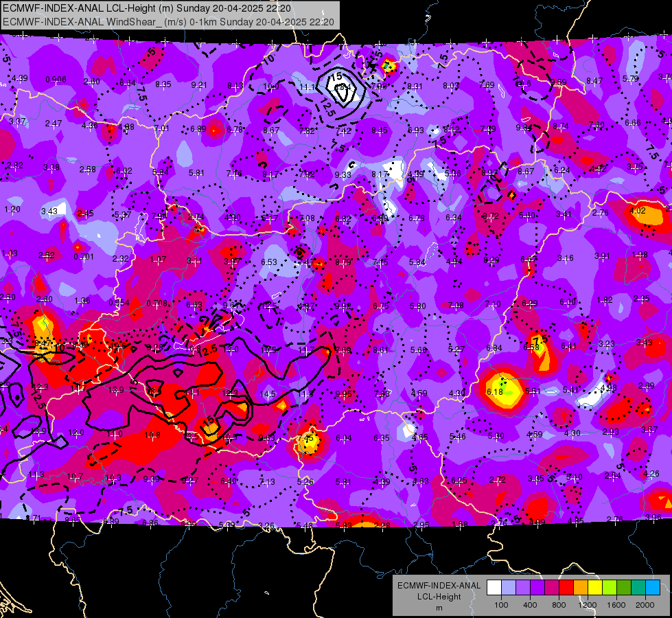Click the map value 1.20
This screenshot has width=672, height=618.
pos(12,209)
